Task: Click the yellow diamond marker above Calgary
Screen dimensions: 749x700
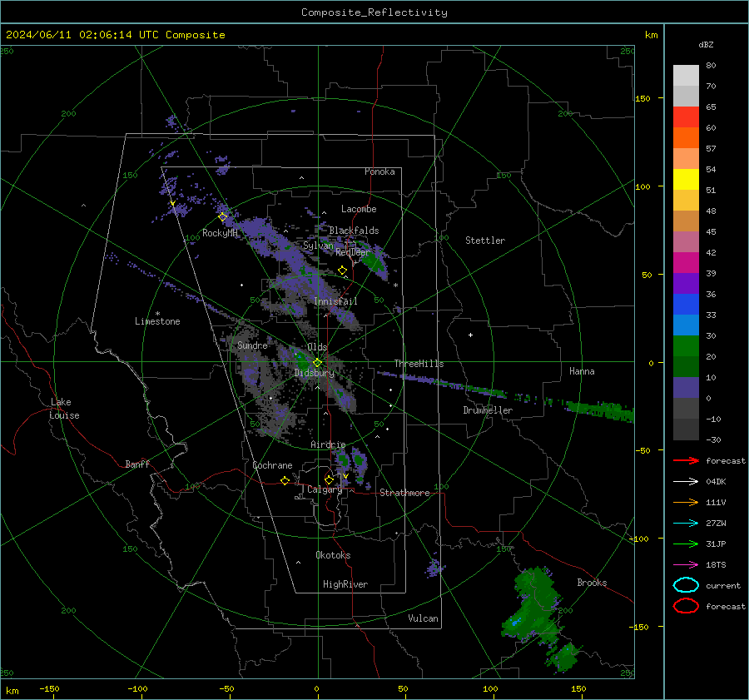Action: click(329, 479)
